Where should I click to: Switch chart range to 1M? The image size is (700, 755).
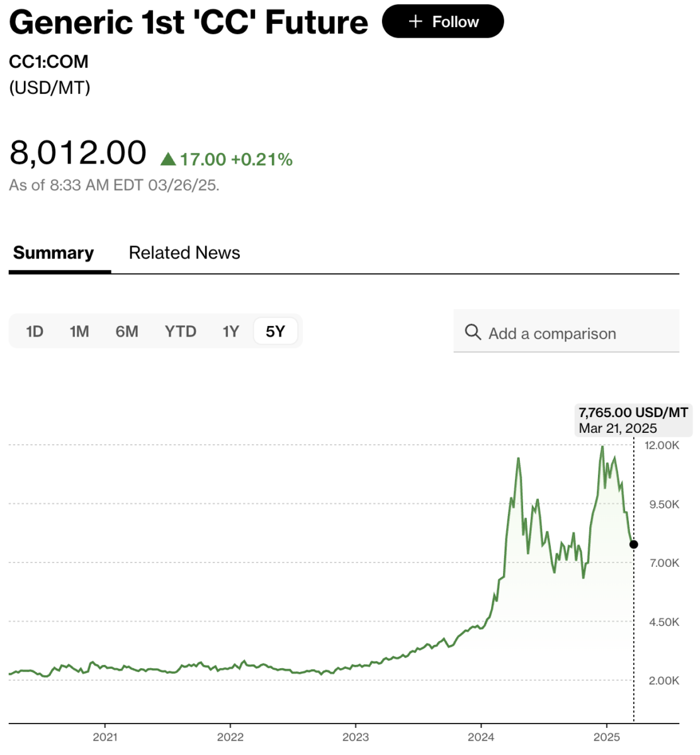[x=79, y=332]
